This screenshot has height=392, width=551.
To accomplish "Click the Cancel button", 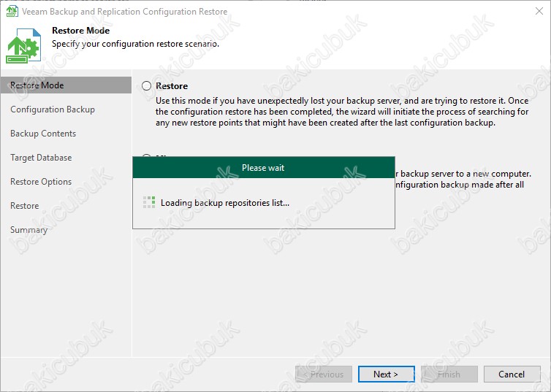I will (512, 374).
